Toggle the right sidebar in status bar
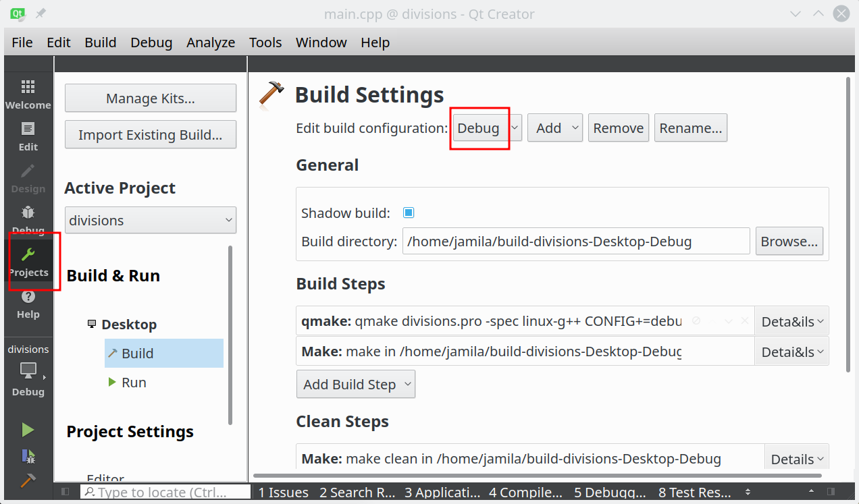 click(x=831, y=492)
